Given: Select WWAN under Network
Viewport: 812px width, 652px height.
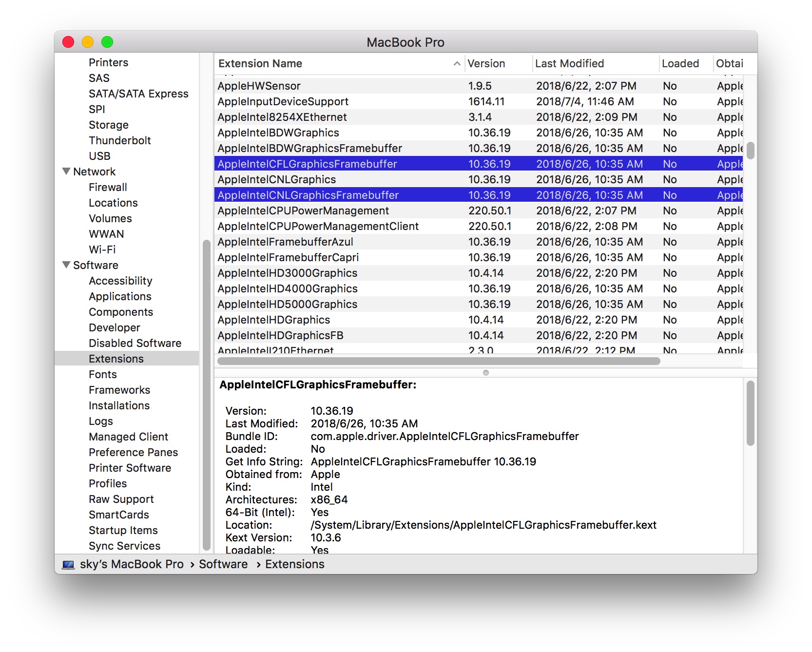Looking at the screenshot, I should tap(106, 234).
